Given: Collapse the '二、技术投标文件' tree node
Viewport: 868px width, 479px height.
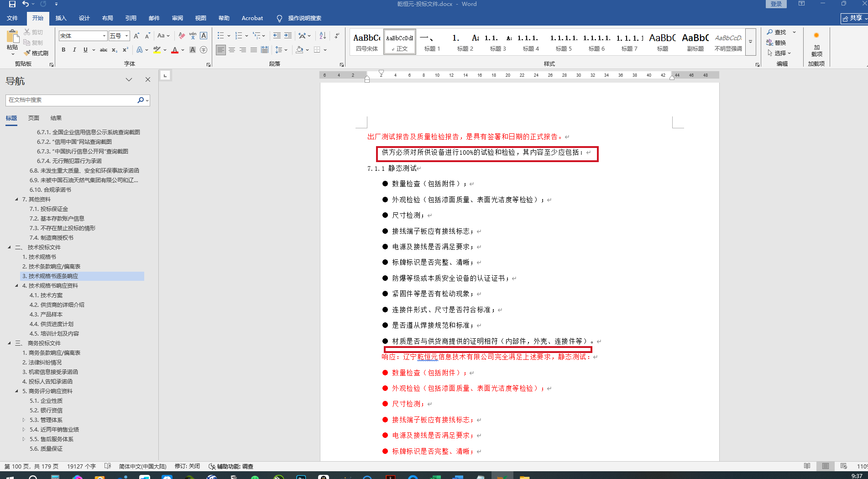Looking at the screenshot, I should (10, 247).
